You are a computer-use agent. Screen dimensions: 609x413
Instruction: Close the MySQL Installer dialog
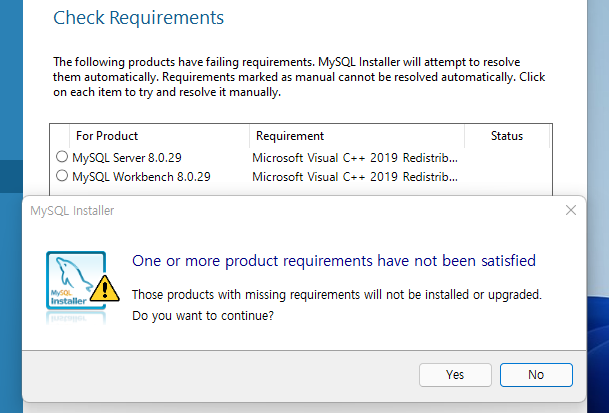click(571, 210)
